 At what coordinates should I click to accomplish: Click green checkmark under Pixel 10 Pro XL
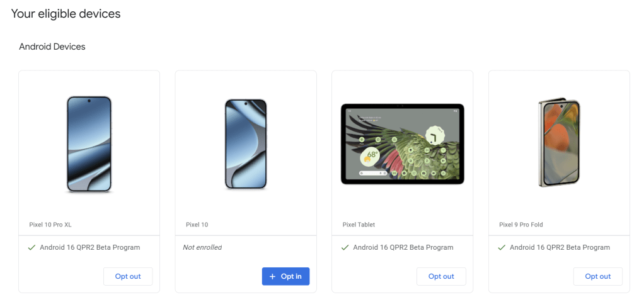[32, 248]
